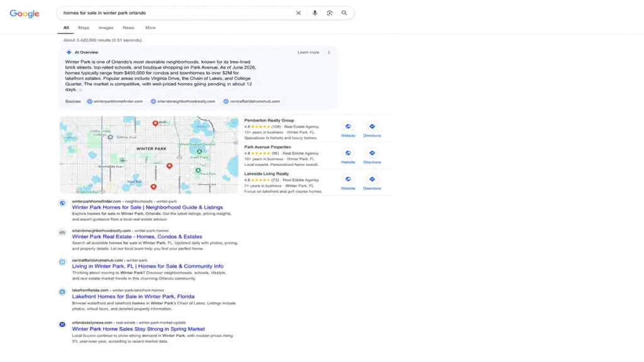
Task: Open Winter Park Real Estate Homes, Condos link
Action: pyautogui.click(x=136, y=236)
